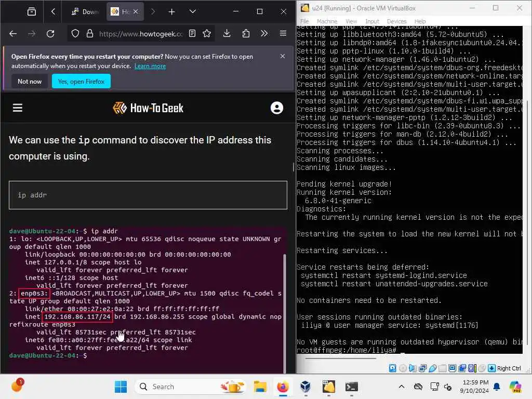The height and width of the screenshot is (399, 532).
Task: Open the File menu in VirtualBox
Action: (x=304, y=21)
